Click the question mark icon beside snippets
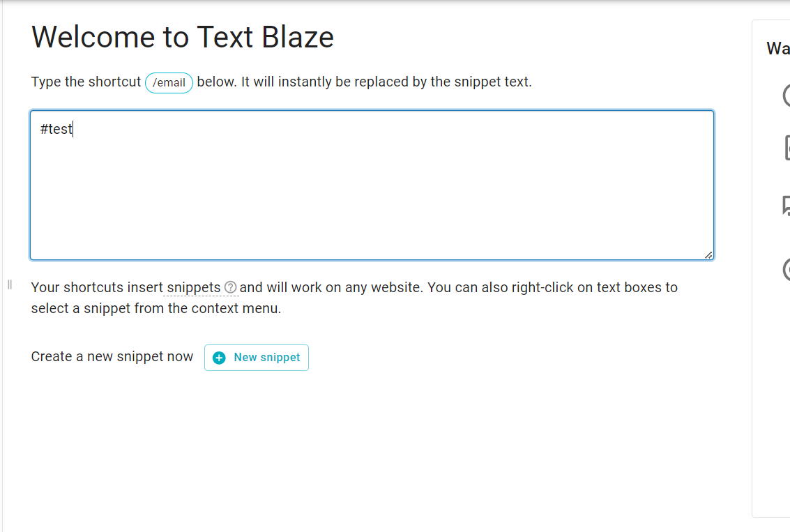The image size is (790, 532). 230,287
